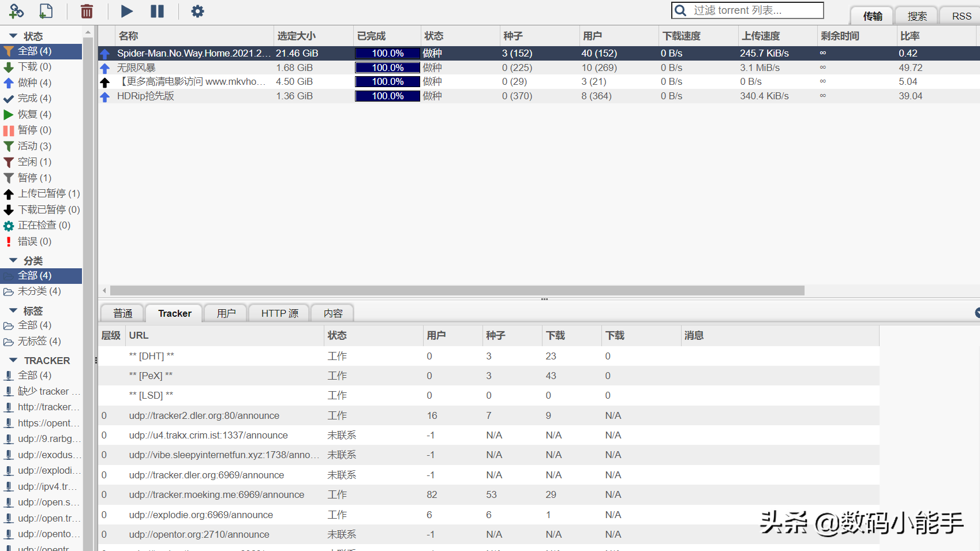Sort torrents by 上传速度 column
980x551 pixels.
pyautogui.click(x=777, y=36)
